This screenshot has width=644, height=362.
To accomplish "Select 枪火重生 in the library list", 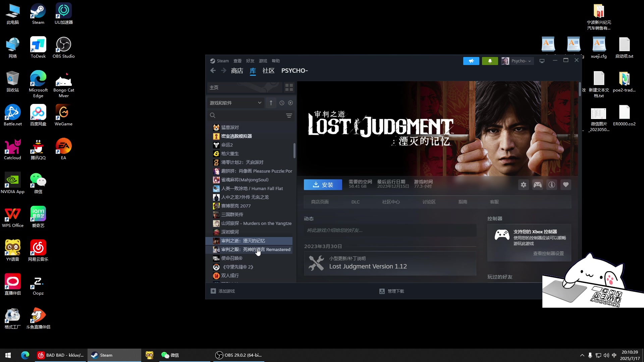I will pyautogui.click(x=249, y=154).
